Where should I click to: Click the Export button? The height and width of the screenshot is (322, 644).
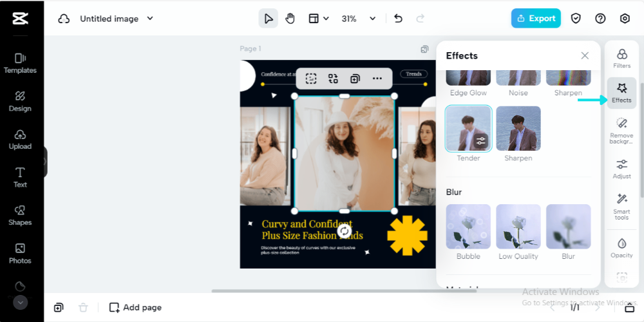tap(536, 19)
